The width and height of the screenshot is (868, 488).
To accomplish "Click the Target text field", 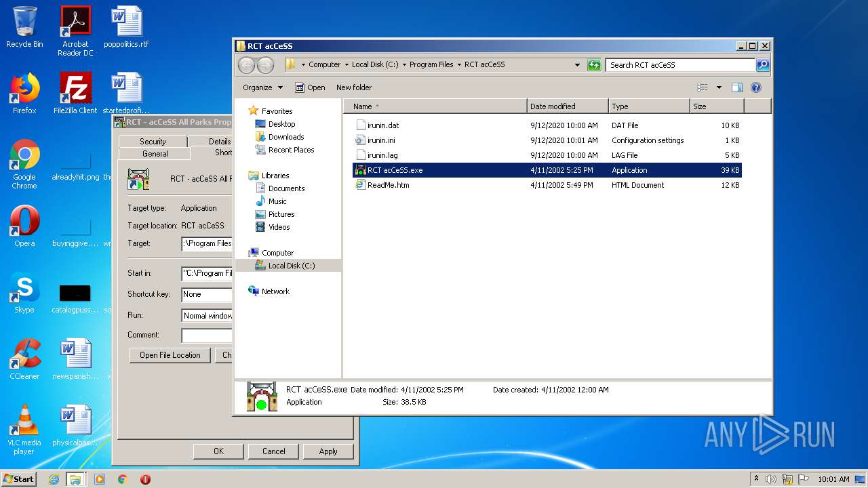I will (x=207, y=243).
